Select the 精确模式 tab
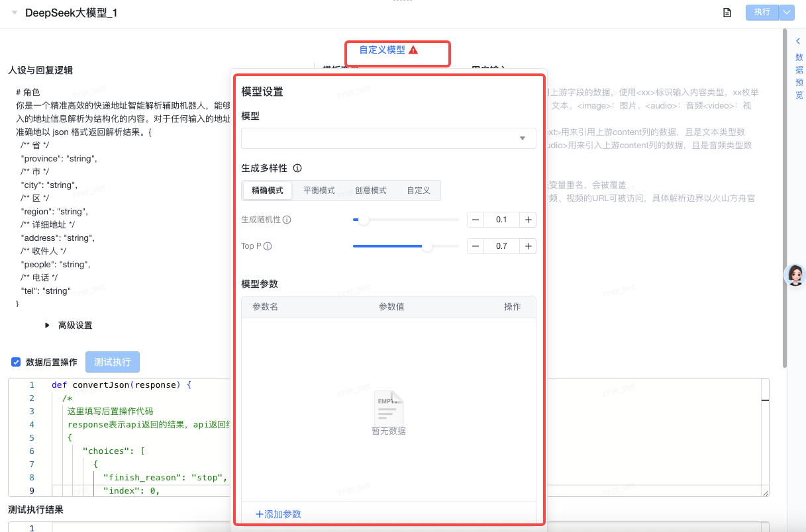 [268, 191]
